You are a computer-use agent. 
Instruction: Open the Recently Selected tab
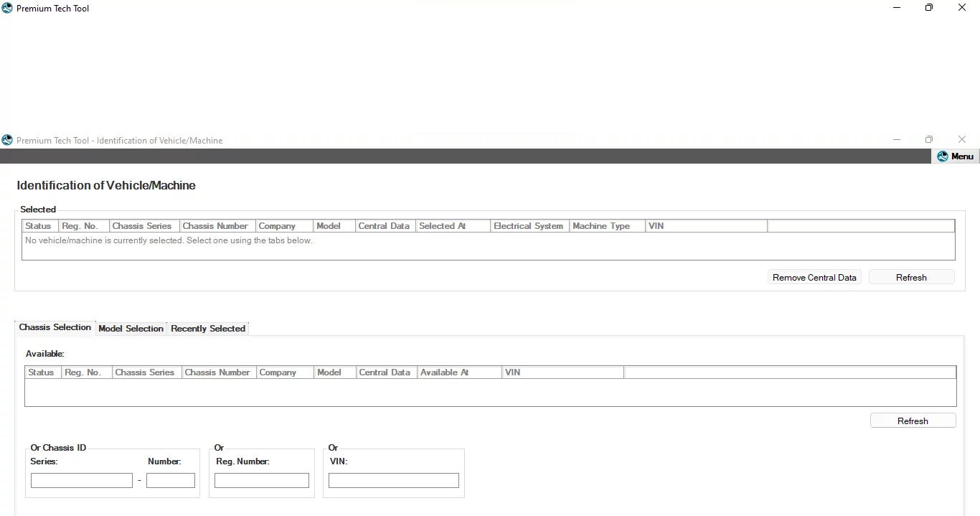pos(208,329)
